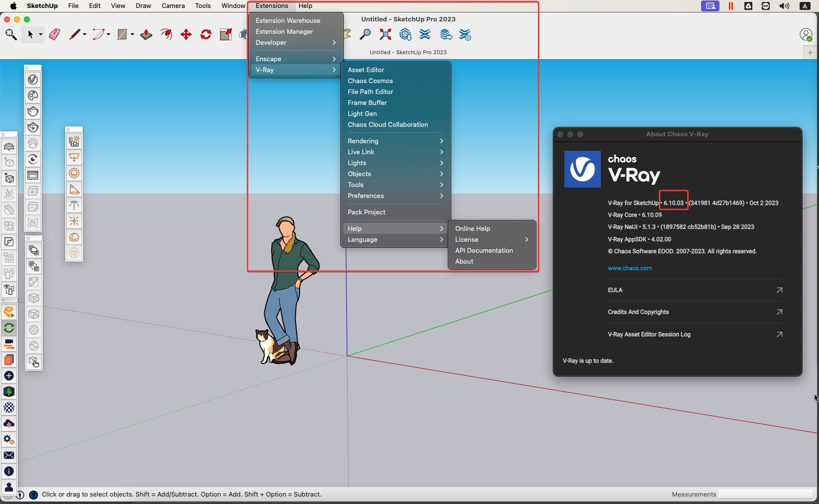Open Credits And Copyrights link
This screenshot has height=504, width=819.
pyautogui.click(x=695, y=312)
